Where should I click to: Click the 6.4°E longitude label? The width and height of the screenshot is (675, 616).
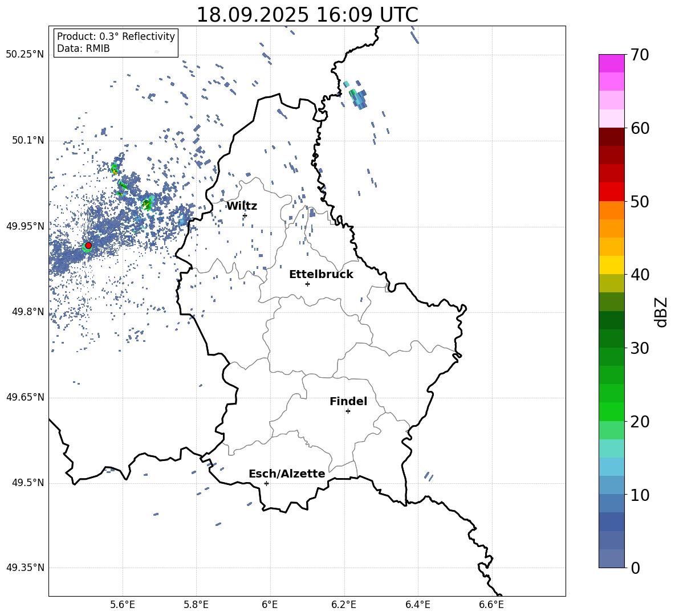pos(417,605)
